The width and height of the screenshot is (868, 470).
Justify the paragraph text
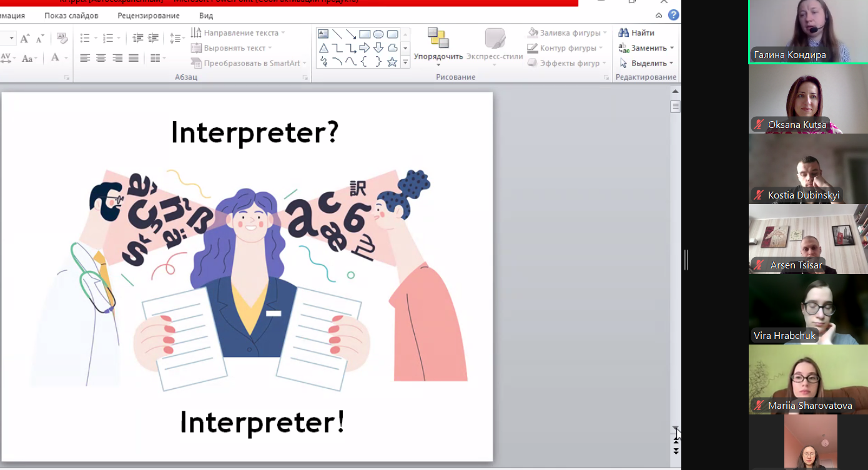(133, 58)
